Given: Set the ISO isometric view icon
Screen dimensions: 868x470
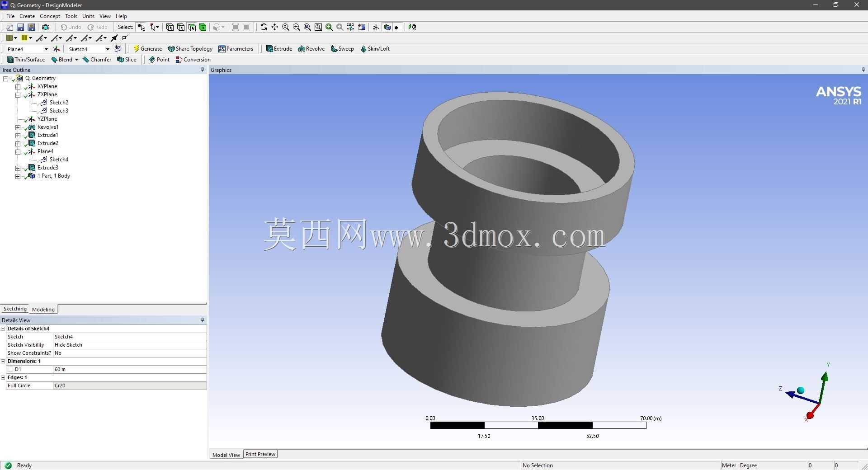Looking at the screenshot, I should point(351,27).
